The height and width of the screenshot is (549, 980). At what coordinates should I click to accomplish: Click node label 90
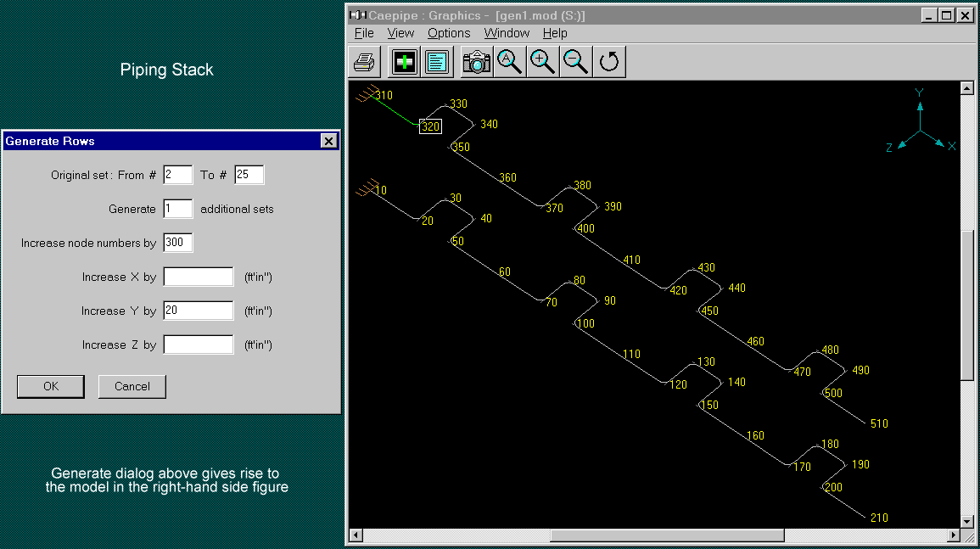coord(610,300)
